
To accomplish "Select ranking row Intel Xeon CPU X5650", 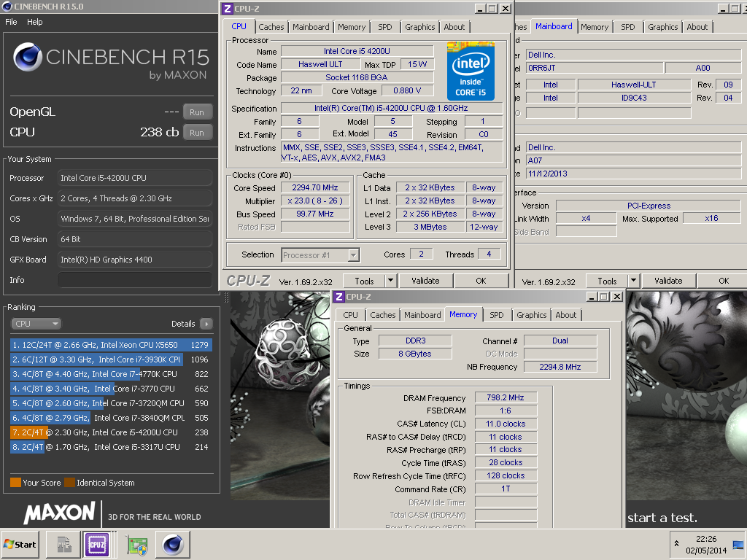I will pyautogui.click(x=111, y=345).
